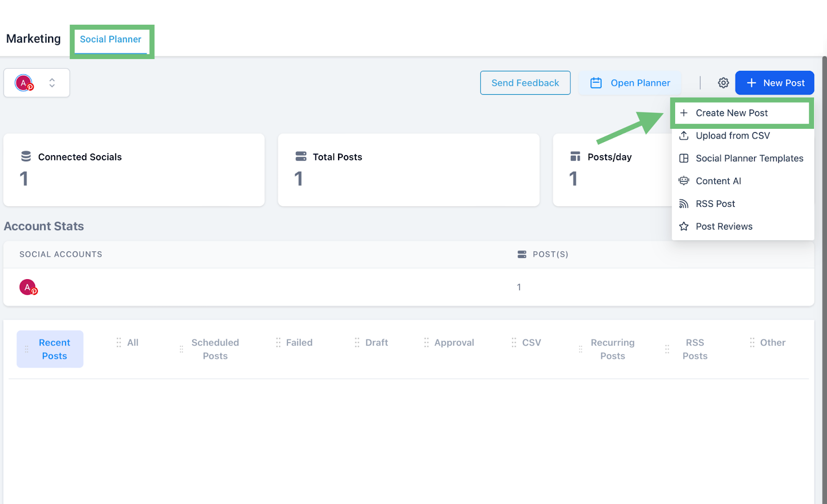Click the upload icon for CSV
This screenshot has width=827, height=504.
pos(684,135)
